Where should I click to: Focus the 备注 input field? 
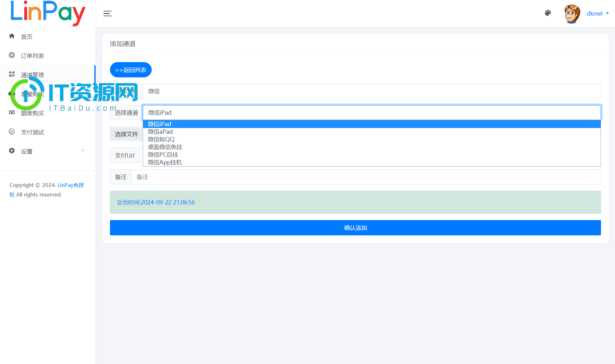coord(366,177)
